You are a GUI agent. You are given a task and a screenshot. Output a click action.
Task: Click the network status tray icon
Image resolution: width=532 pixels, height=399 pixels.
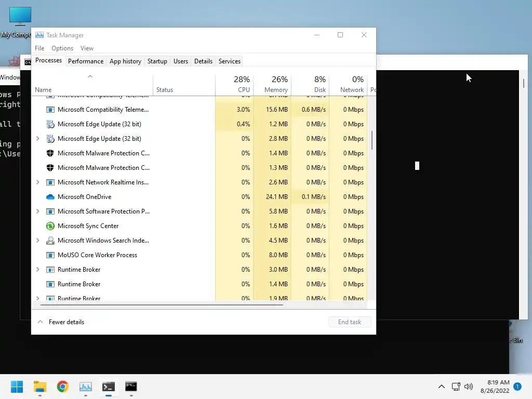456,387
